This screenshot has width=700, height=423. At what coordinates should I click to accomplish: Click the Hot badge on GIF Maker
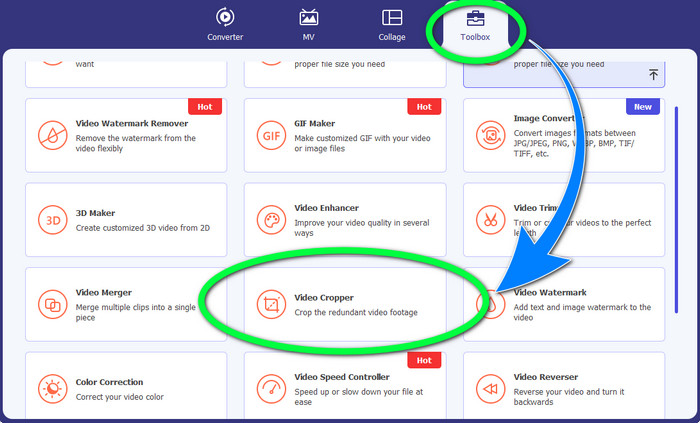[x=424, y=106]
